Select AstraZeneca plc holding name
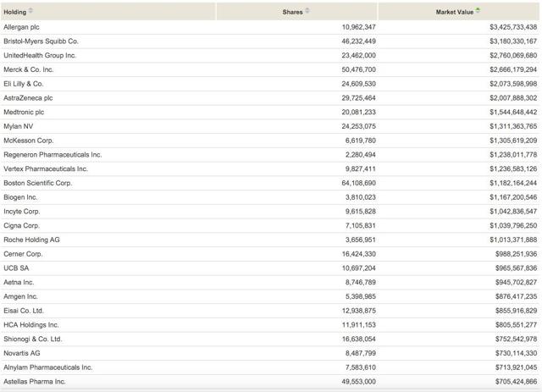Screen dimensions: 542x392 [28, 98]
